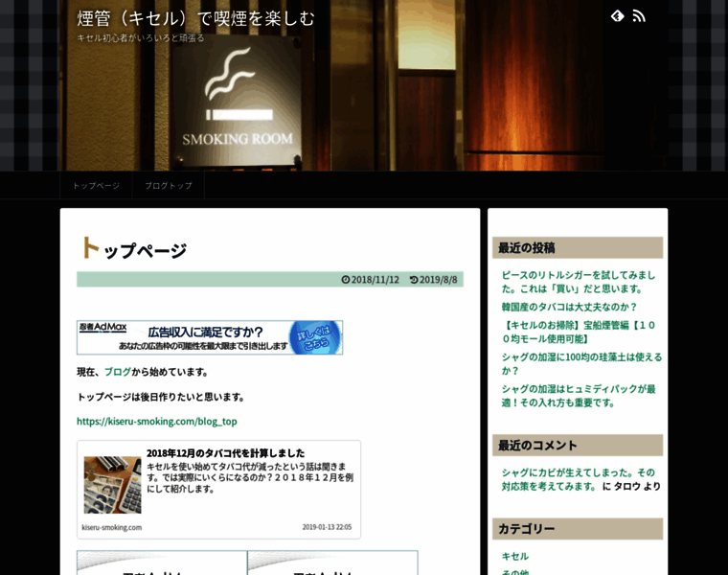Click the 最近のコメント sidebar heading
This screenshot has width=728, height=575.
(x=578, y=446)
